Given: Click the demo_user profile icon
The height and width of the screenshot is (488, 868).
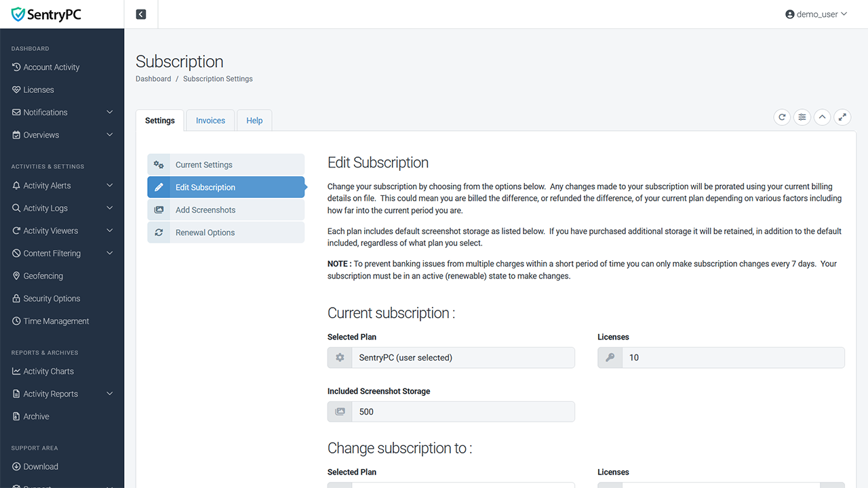Looking at the screenshot, I should 789,14.
